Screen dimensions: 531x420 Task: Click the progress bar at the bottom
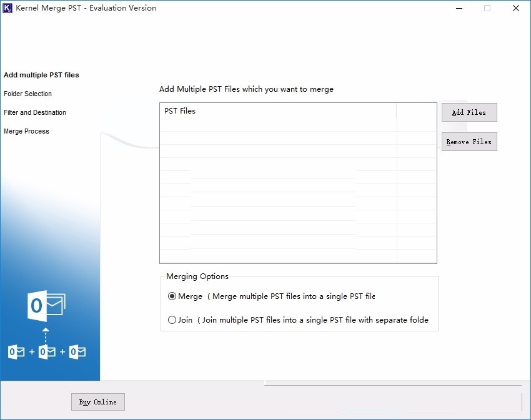click(x=392, y=384)
